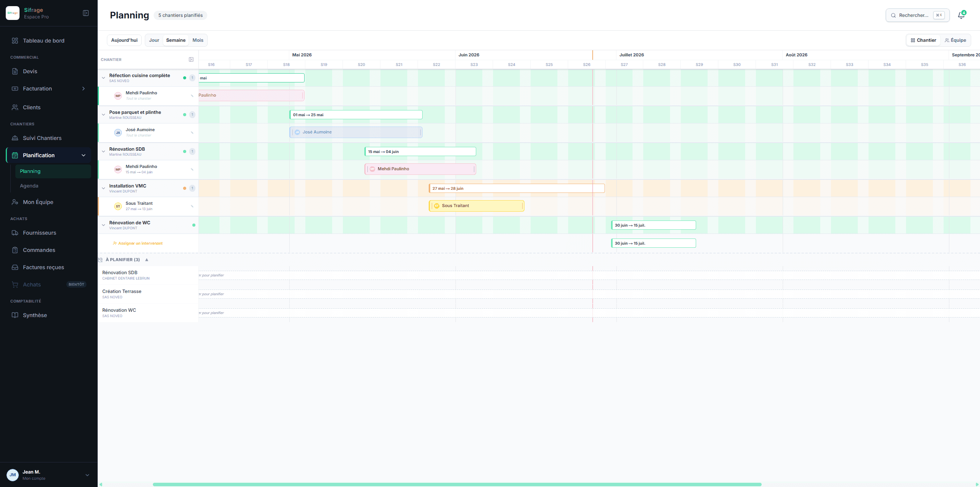Viewport: 980px width, 487px height.
Task: Click the Achats cart icon
Action: pyautogui.click(x=15, y=285)
